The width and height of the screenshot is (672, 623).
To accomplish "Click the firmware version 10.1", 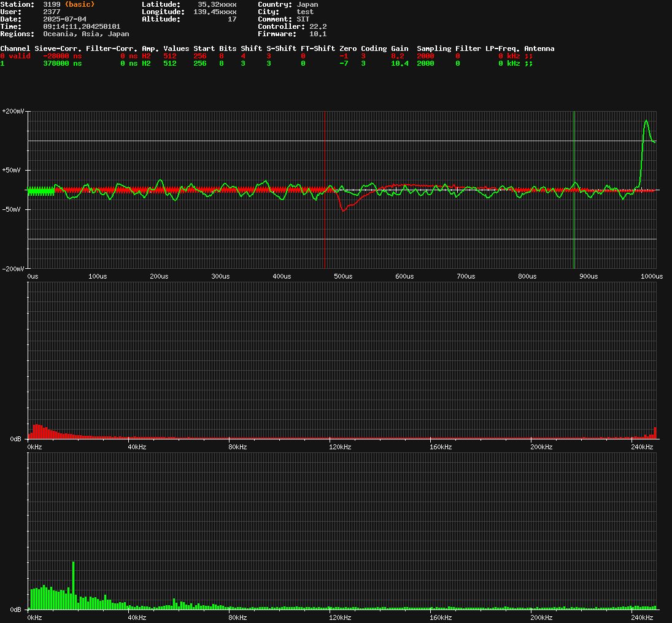I will point(317,34).
